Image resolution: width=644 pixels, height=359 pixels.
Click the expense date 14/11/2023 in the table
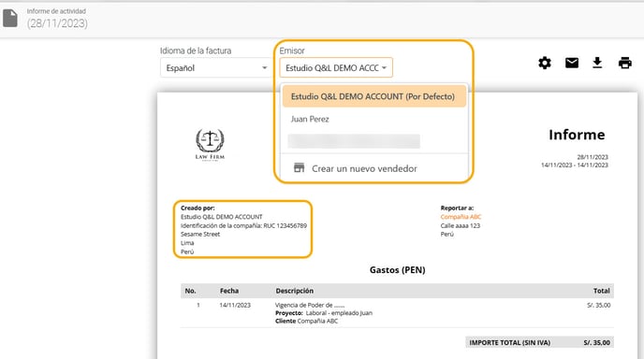(x=235, y=306)
